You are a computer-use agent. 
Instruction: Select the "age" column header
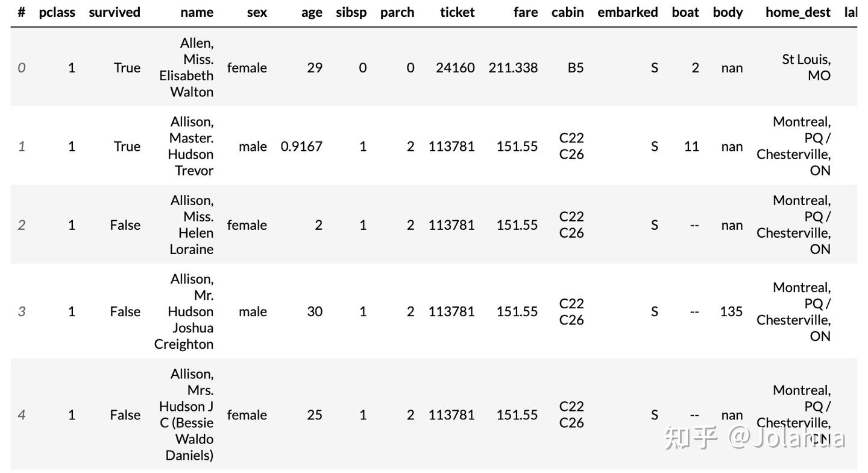pyautogui.click(x=312, y=12)
